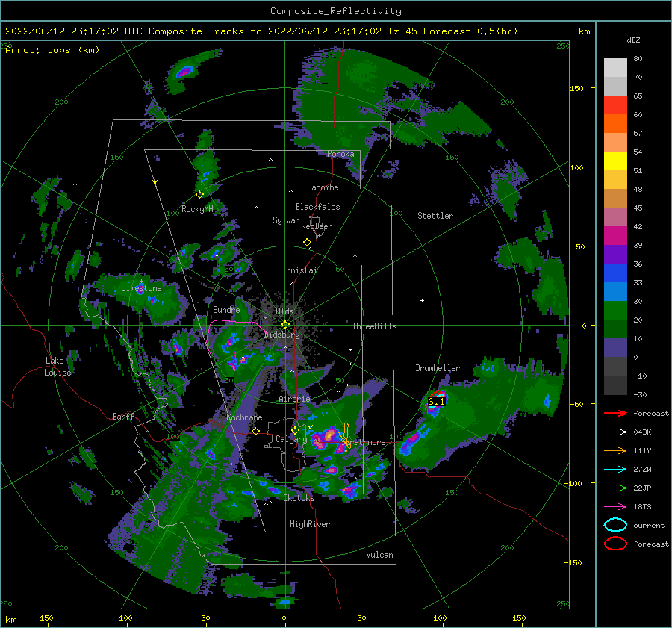The image size is (672, 628).
Task: Click the Didsbury city label
Action: (x=281, y=335)
